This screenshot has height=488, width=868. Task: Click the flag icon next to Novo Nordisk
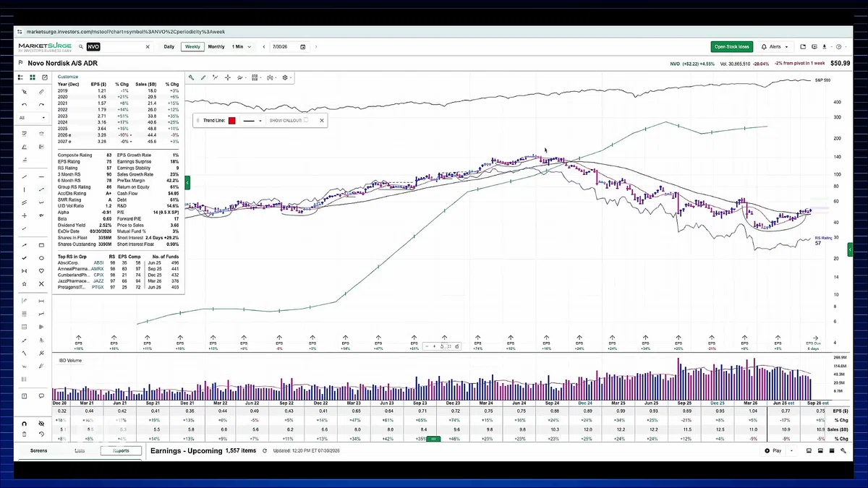(x=20, y=63)
